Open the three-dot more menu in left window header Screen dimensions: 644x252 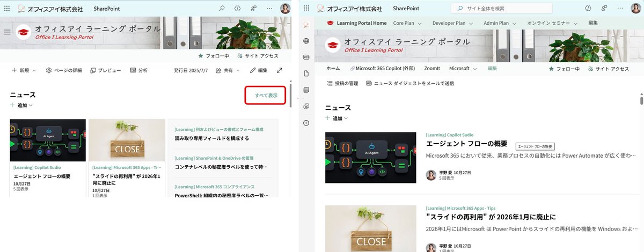click(x=269, y=9)
